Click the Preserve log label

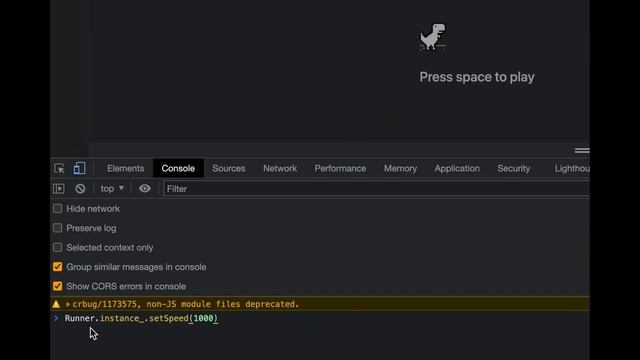(91, 228)
